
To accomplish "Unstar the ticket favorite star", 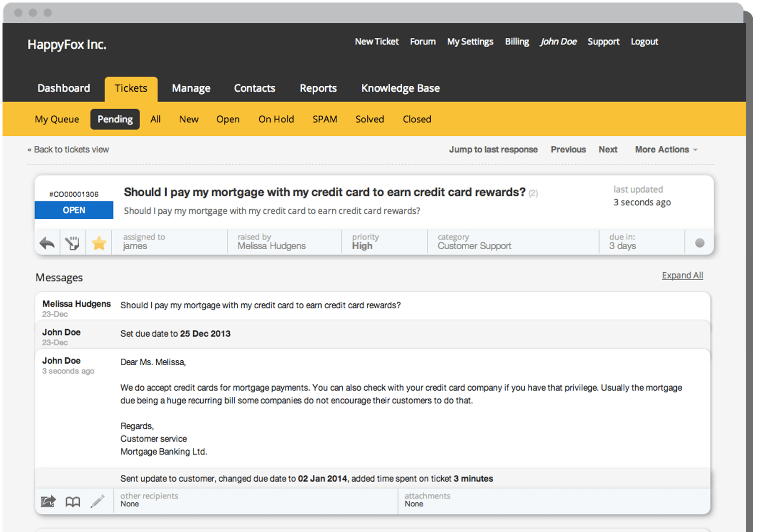I will pos(99,242).
